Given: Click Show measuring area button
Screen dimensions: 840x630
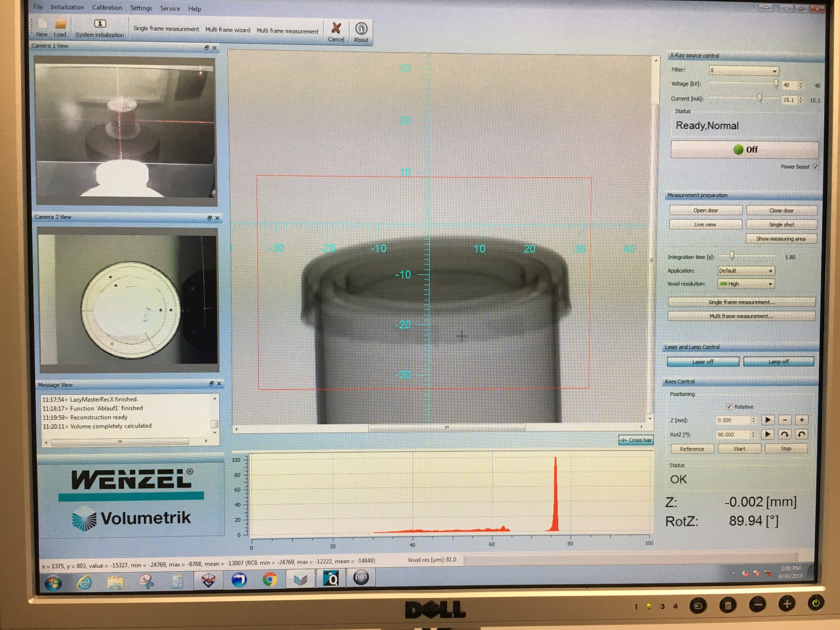Looking at the screenshot, I should click(781, 239).
